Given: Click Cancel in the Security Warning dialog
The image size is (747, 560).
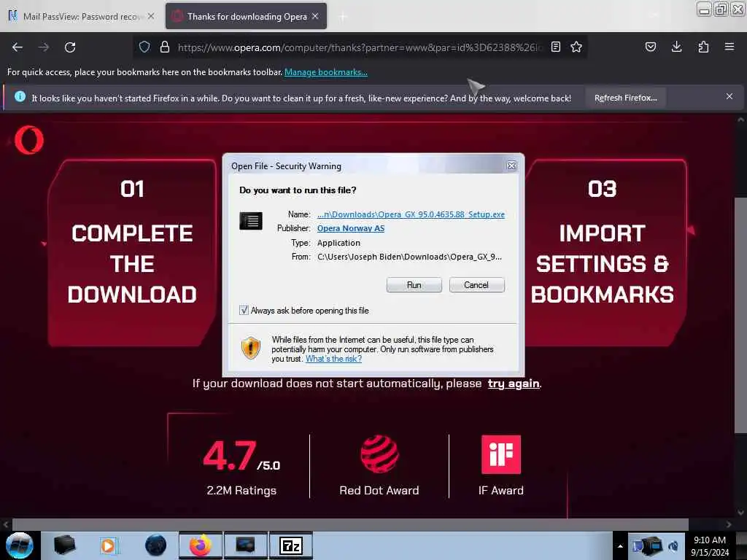Looking at the screenshot, I should click(476, 285).
